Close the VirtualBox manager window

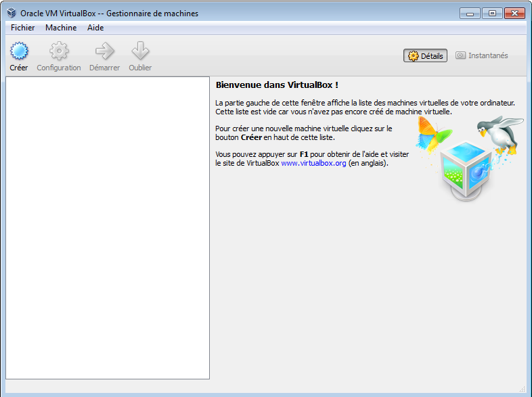point(514,14)
